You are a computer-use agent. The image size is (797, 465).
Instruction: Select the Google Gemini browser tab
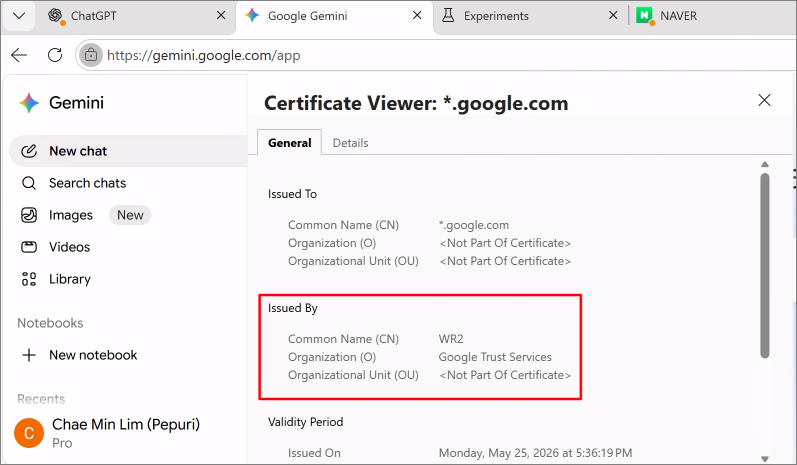pos(334,16)
